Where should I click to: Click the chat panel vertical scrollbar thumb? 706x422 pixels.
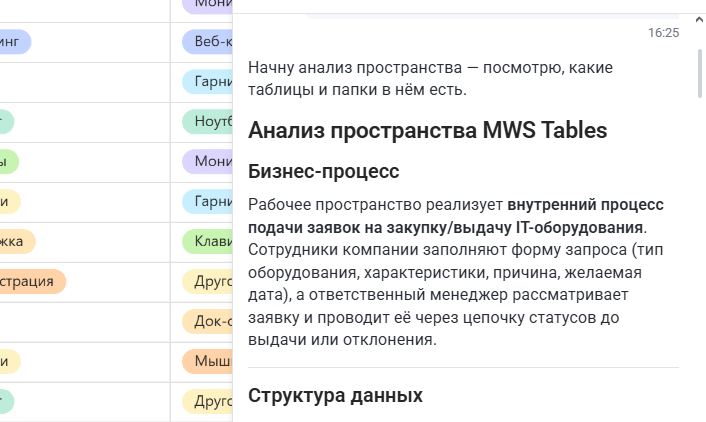(700, 73)
